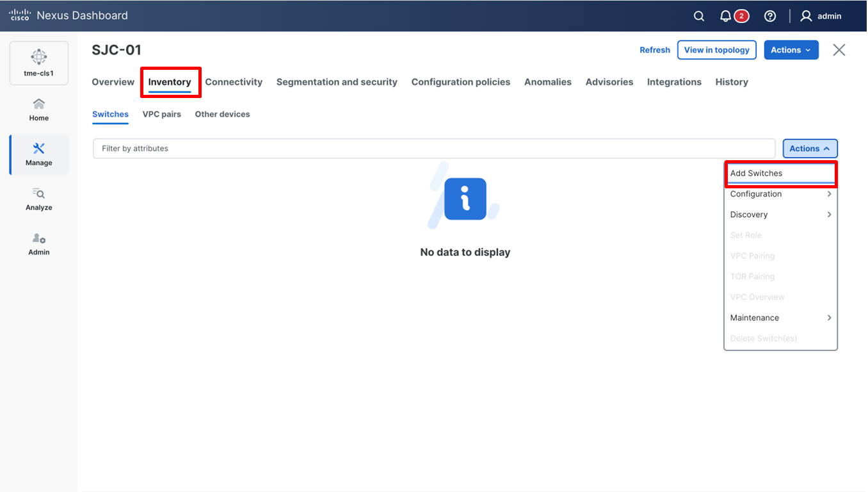Viewport: 868px width, 492px height.
Task: Collapse the open Actions dropdown
Action: click(810, 148)
